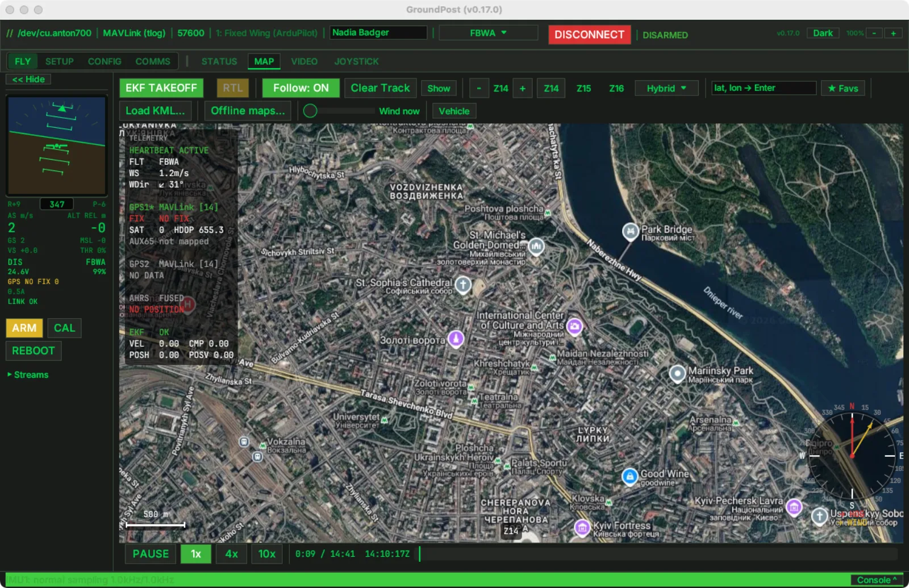Click the Kyiv-Pechersk Lavra marker icon
909x588 pixels.
point(794,507)
